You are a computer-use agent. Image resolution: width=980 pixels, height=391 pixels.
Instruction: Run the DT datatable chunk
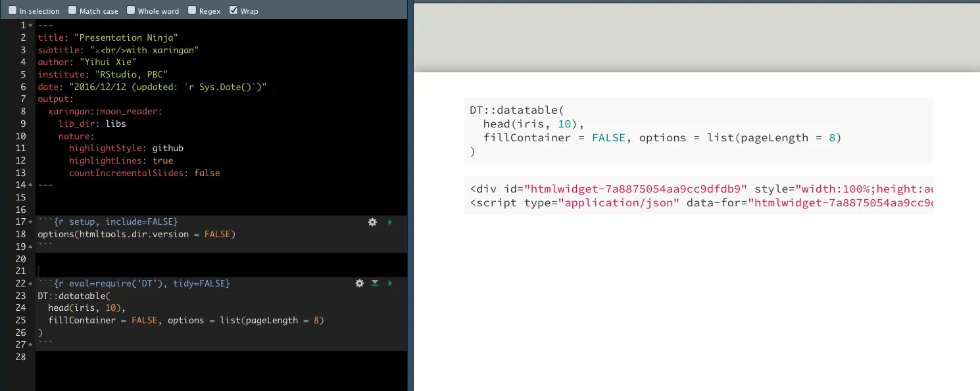(390, 283)
